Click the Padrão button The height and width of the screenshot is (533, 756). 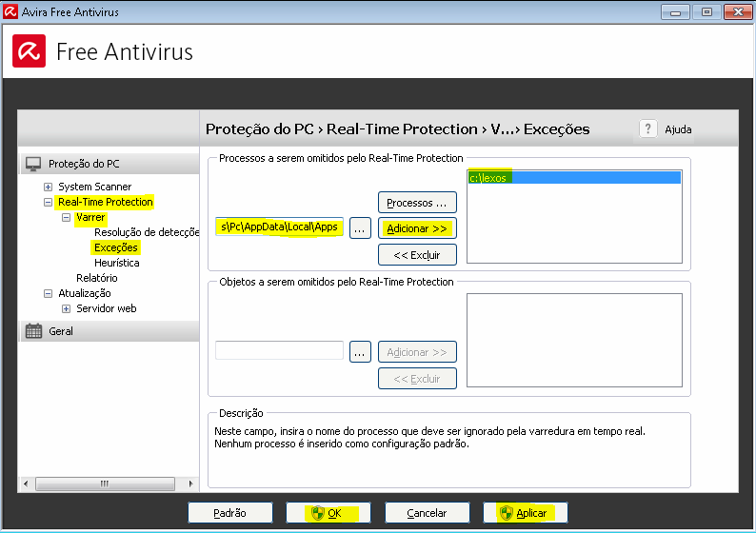[230, 513]
